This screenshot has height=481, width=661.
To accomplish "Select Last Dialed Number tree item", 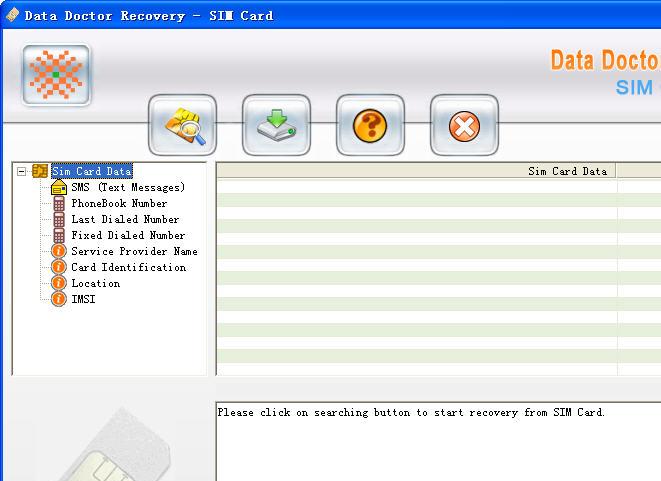I will pyautogui.click(x=125, y=219).
